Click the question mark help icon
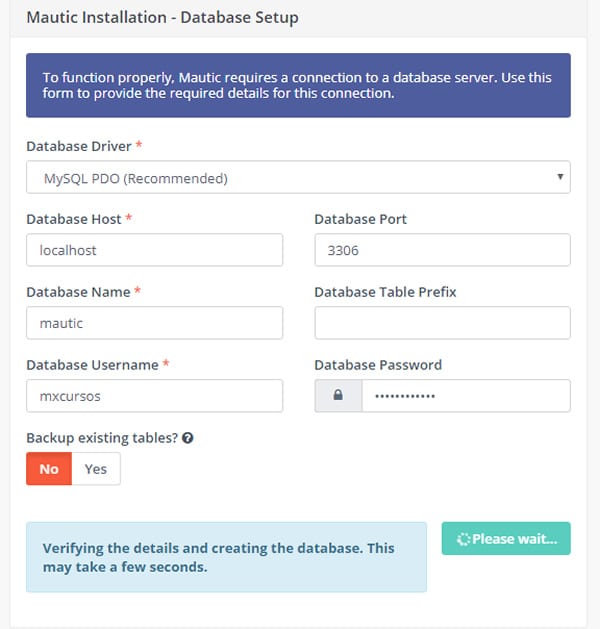Image resolution: width=600 pixels, height=629 pixels. click(x=188, y=438)
